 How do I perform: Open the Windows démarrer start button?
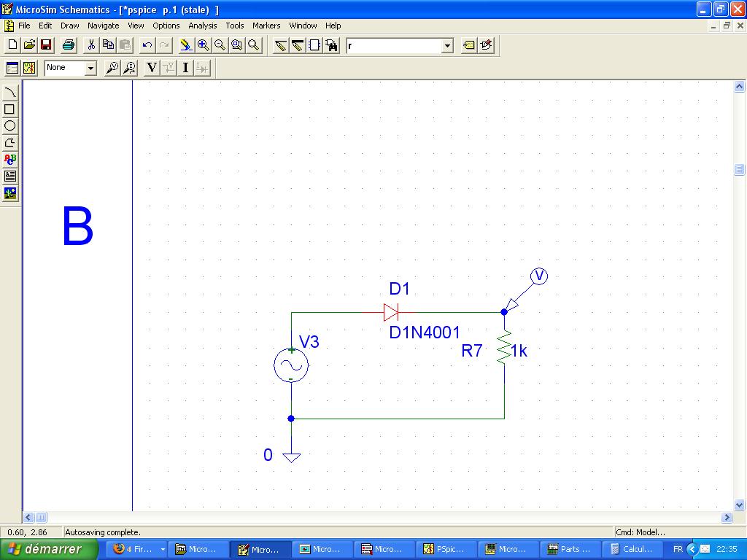[48, 549]
